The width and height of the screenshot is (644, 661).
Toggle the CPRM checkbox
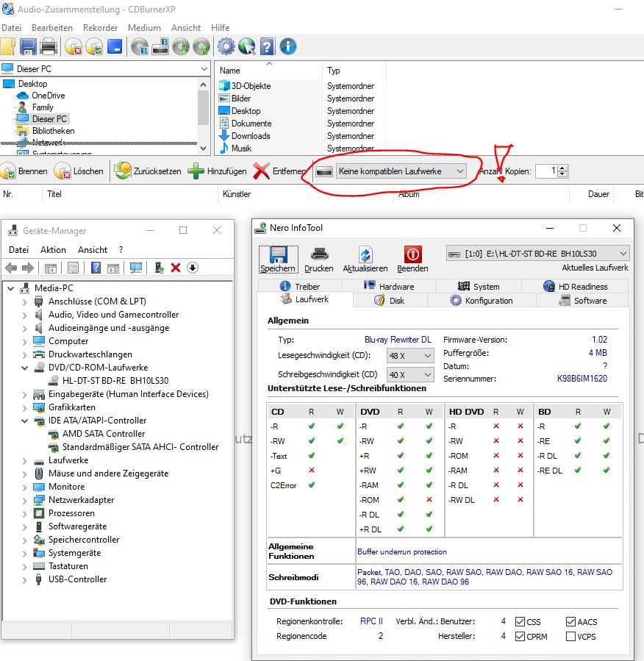click(520, 637)
